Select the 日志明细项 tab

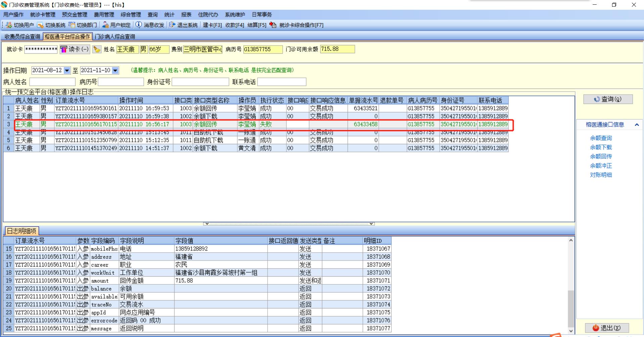point(21,231)
